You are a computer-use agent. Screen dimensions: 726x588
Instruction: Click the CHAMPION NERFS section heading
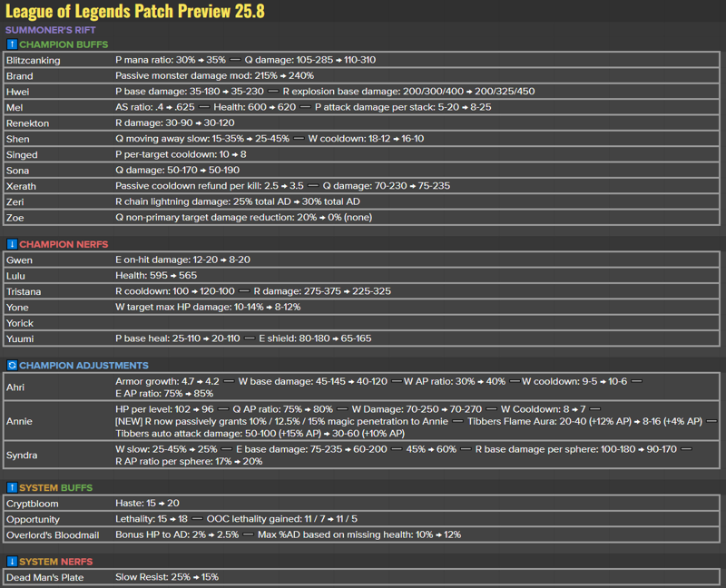pos(64,244)
